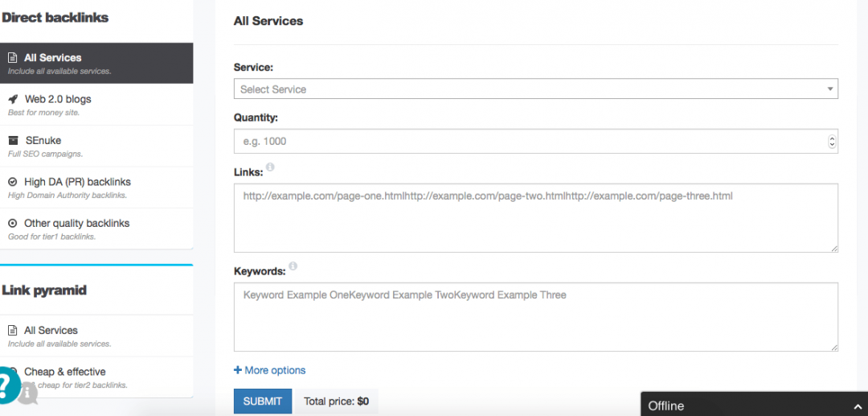Screen dimensions: 868x416
Task: Click the info icon next to Links label
Action: 270,167
